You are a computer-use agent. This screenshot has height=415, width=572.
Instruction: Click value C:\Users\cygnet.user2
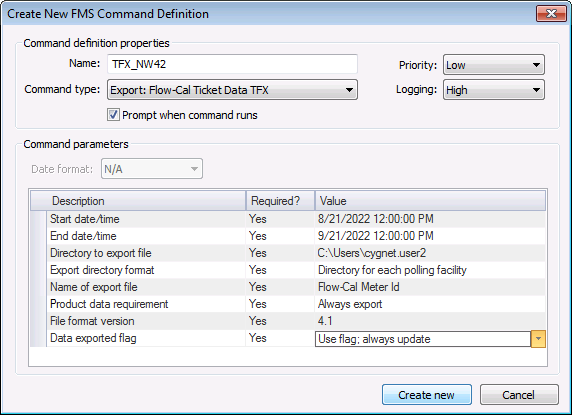point(372,253)
